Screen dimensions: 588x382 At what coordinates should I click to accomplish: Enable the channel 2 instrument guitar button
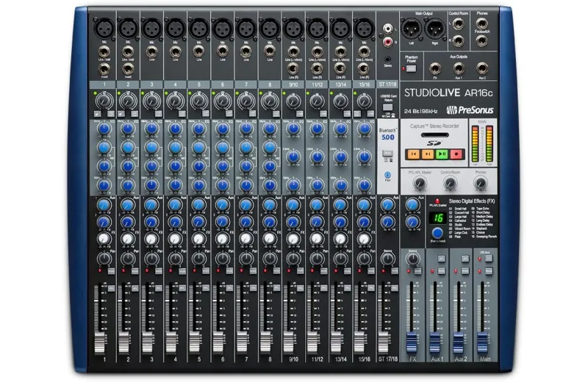(x=121, y=114)
